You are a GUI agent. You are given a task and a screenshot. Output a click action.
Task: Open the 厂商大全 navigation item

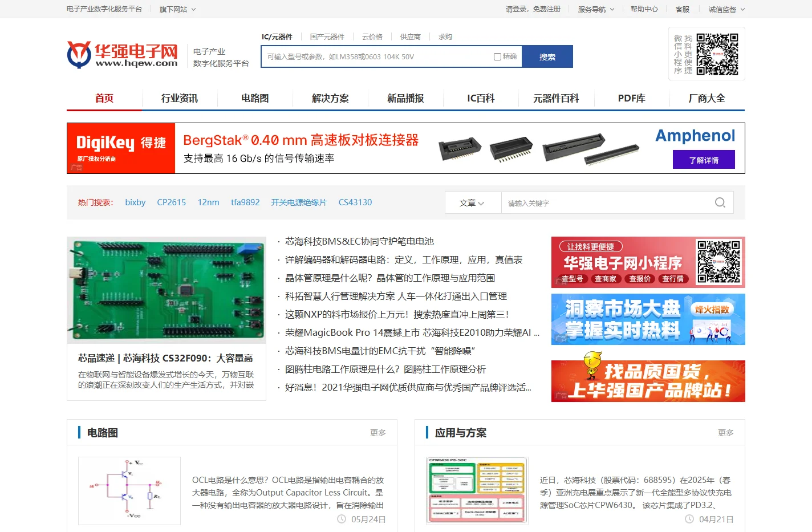pyautogui.click(x=707, y=98)
